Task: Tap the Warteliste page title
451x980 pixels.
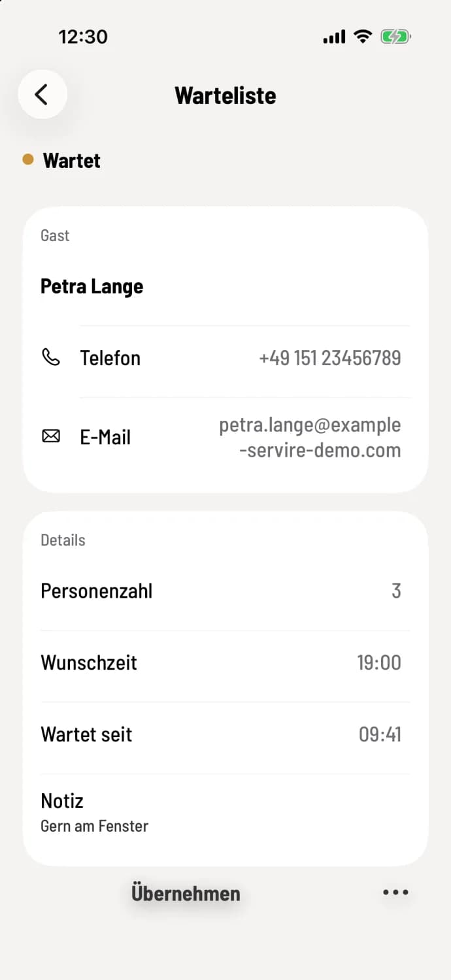Action: pos(225,95)
